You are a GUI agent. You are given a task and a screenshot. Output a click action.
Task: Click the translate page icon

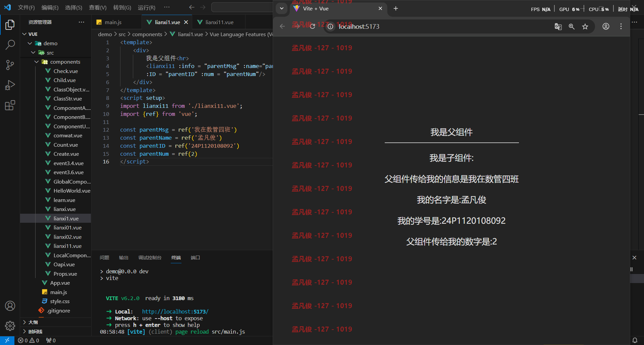558,26
